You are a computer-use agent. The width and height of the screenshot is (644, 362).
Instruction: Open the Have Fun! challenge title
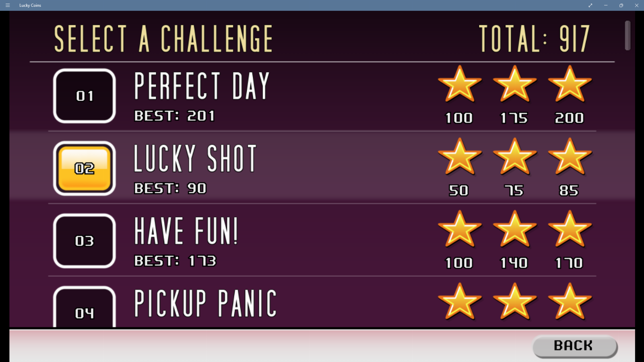[186, 231]
